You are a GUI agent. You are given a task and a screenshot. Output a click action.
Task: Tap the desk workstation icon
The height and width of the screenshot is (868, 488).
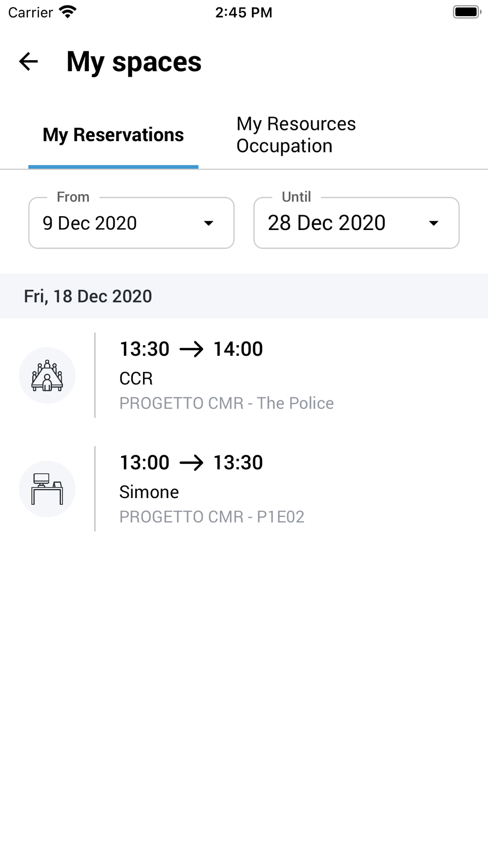point(47,489)
